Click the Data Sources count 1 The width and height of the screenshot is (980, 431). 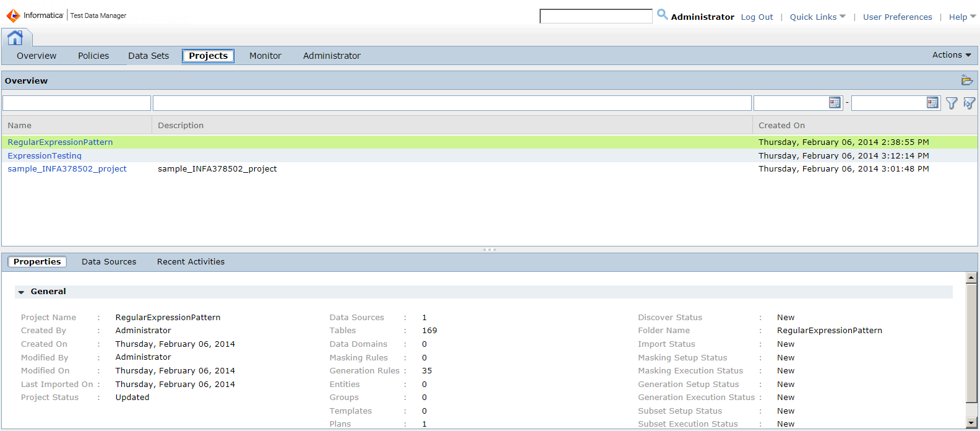click(x=424, y=318)
